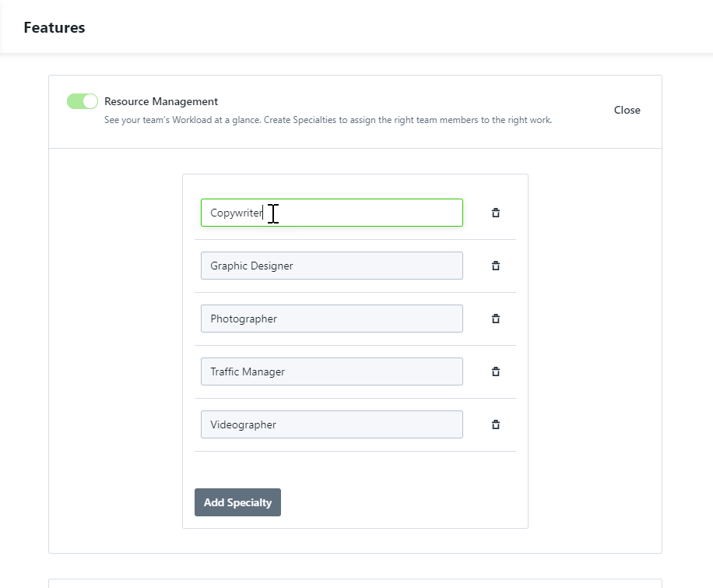Toggle off Resource Management switch
Viewport: 713px width, 588px height.
point(83,101)
